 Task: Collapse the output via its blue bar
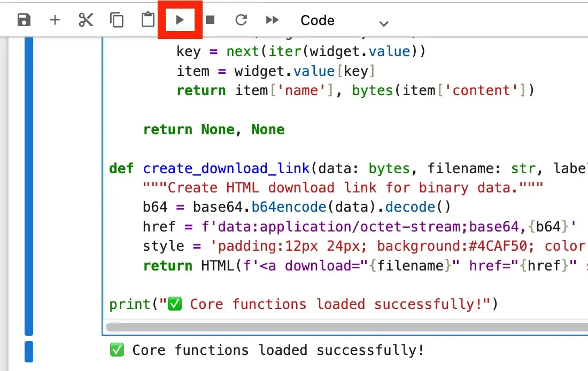point(29,352)
